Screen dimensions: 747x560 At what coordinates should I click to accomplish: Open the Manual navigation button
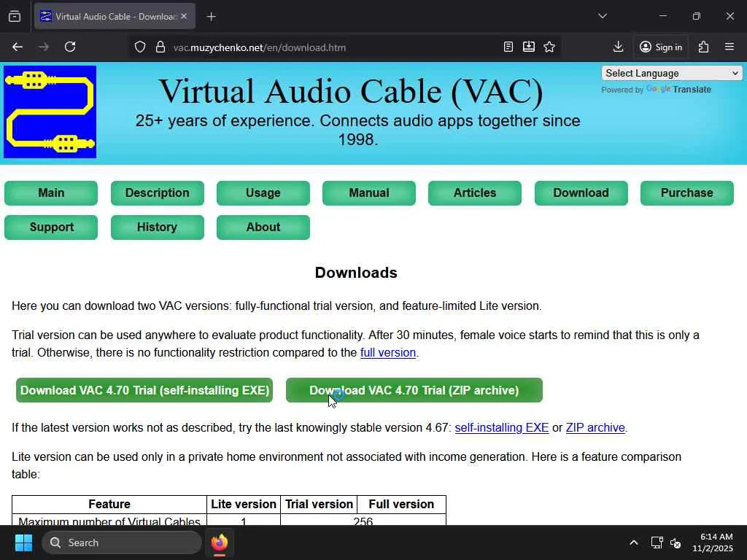click(368, 192)
